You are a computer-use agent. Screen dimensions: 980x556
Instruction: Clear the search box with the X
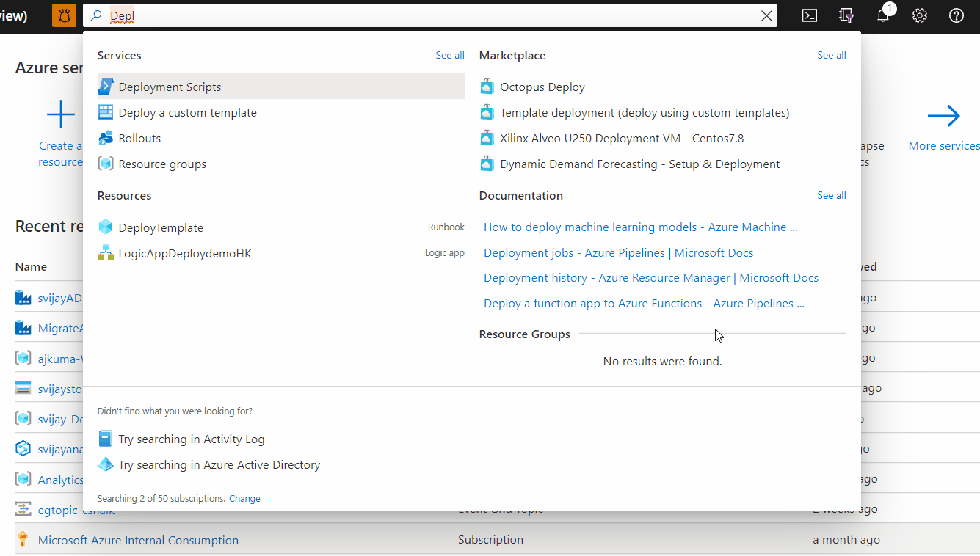pos(766,15)
